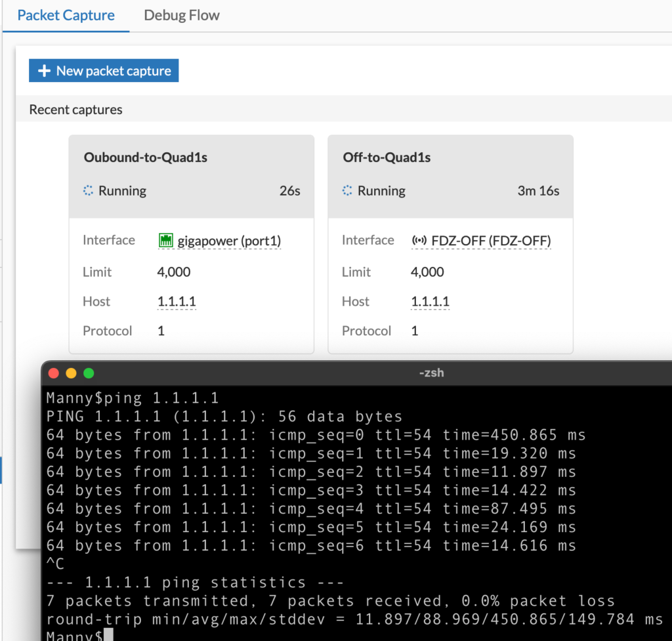The image size is (672, 641).
Task: Click the gigapower port icon
Action: pos(166,240)
